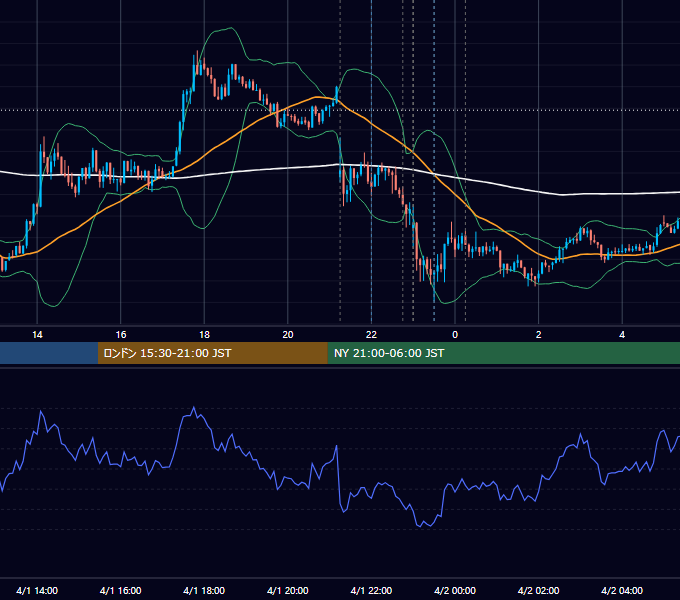Image resolution: width=680 pixels, height=600 pixels.
Task: Click the 18 hour label on price chart axis
Action: tap(204, 335)
